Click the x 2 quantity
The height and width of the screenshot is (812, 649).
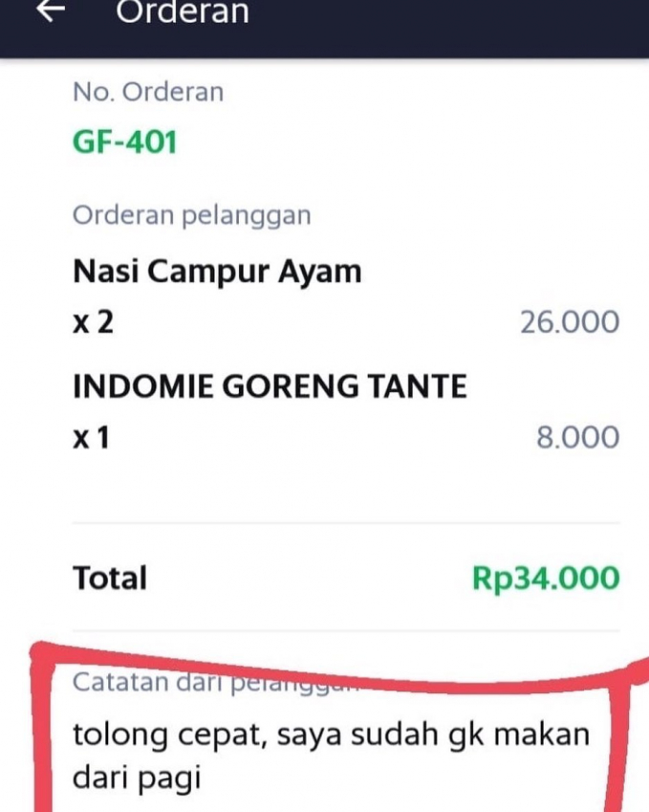[93, 322]
